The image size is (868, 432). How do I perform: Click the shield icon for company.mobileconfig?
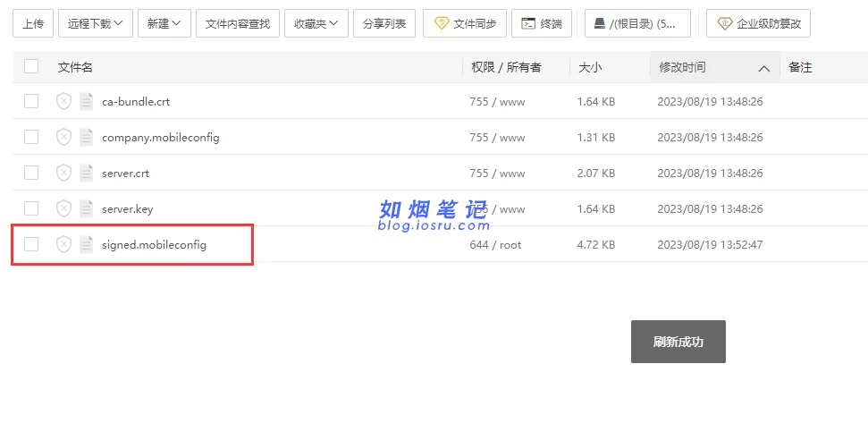64,138
